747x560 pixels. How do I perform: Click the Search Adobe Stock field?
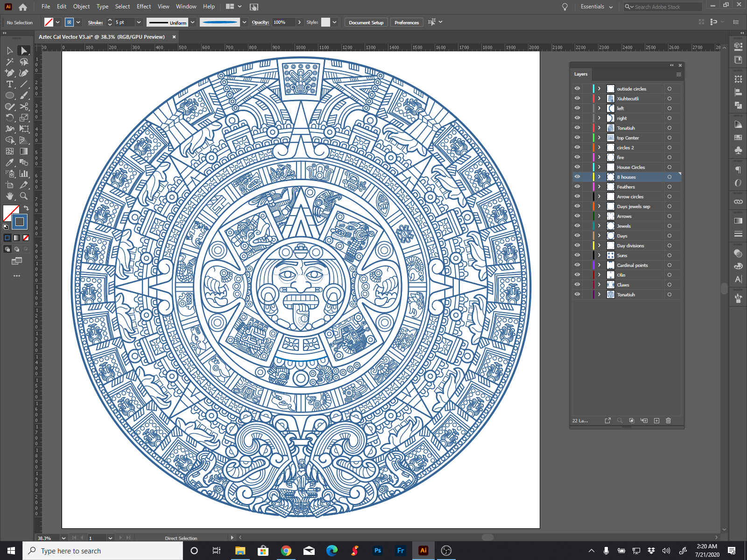663,7
